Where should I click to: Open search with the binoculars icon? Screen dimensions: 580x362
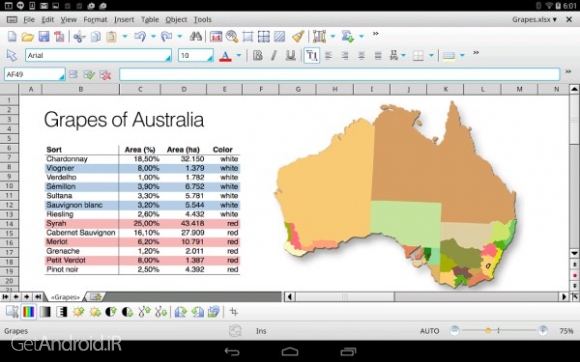(195, 36)
